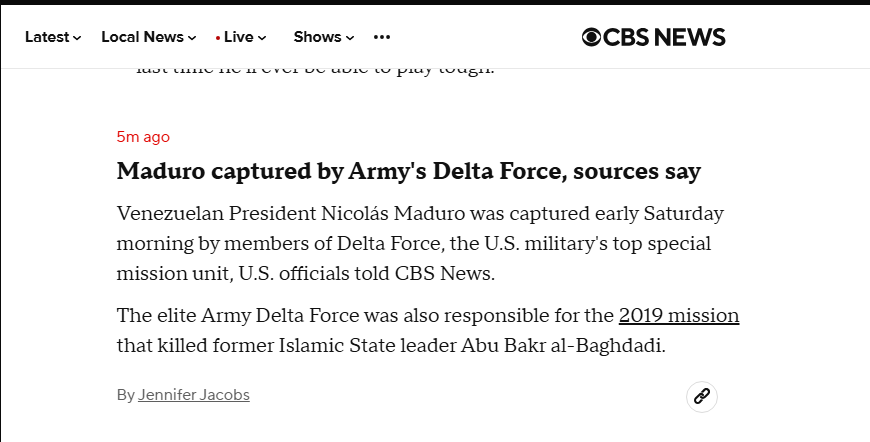
Task: Click the copy link icon below the article
Action: pos(702,396)
